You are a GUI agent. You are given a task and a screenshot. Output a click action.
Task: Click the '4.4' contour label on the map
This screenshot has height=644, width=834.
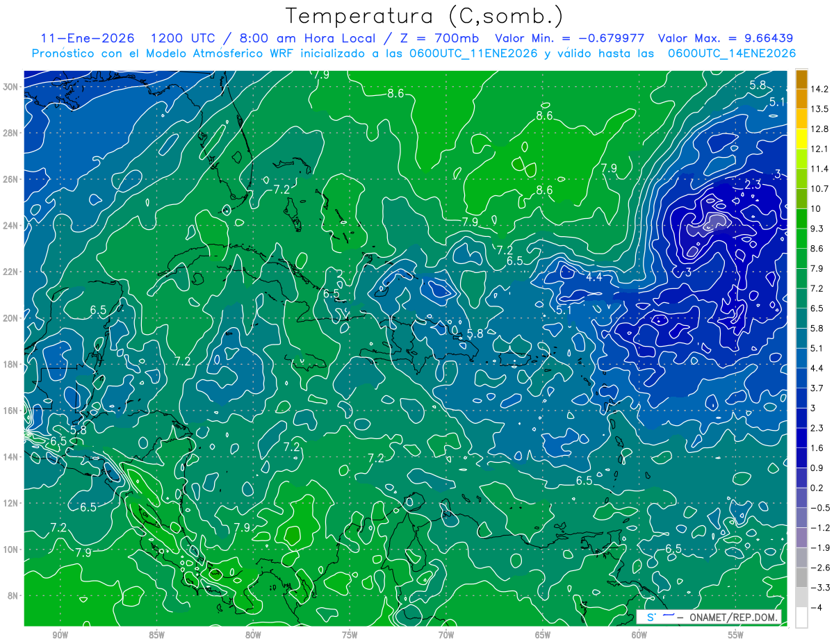[594, 277]
